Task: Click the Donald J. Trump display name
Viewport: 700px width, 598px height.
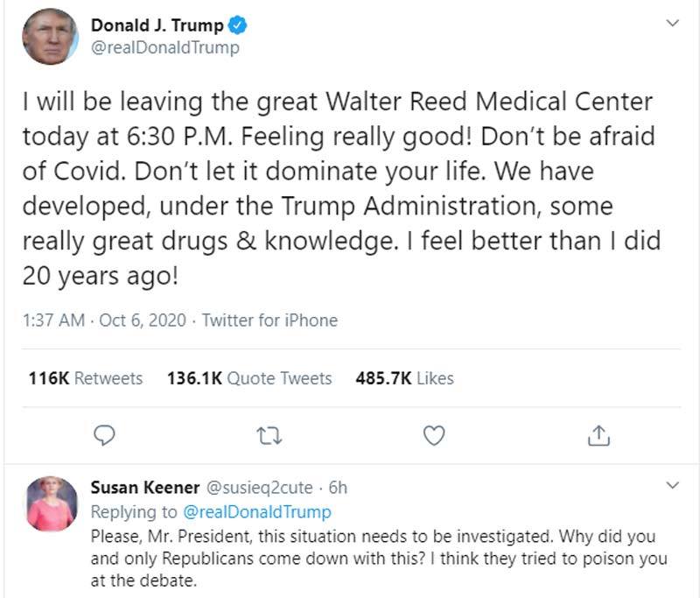Action: pyautogui.click(x=157, y=26)
